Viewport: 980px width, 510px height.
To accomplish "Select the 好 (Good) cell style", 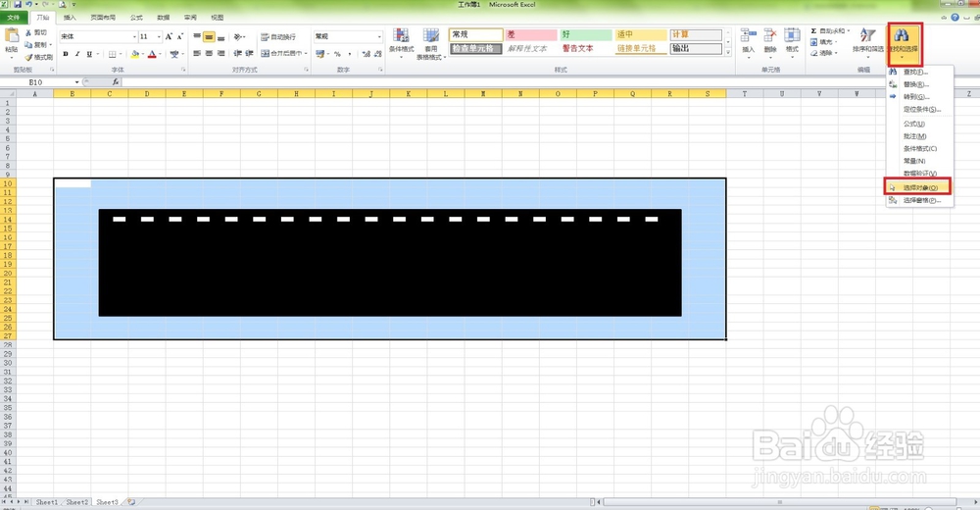I will click(586, 35).
